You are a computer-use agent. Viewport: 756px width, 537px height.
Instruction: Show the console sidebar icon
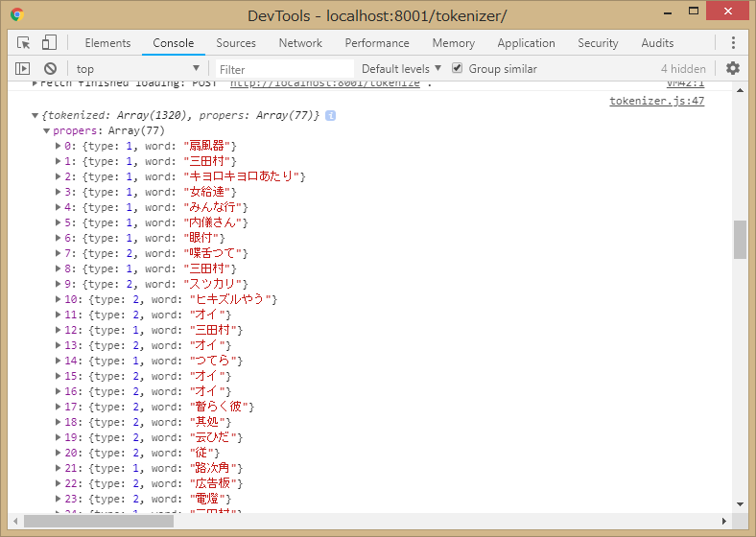[23, 69]
